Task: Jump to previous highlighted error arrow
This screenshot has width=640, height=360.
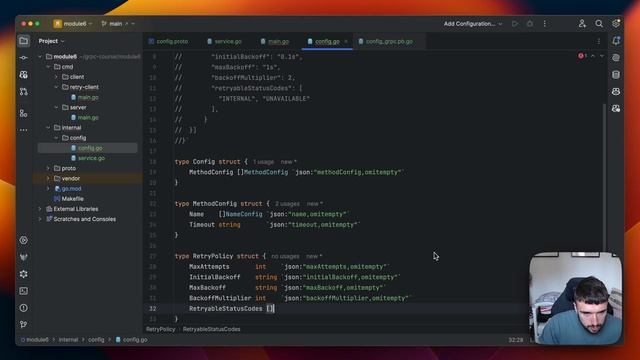Action: point(593,56)
